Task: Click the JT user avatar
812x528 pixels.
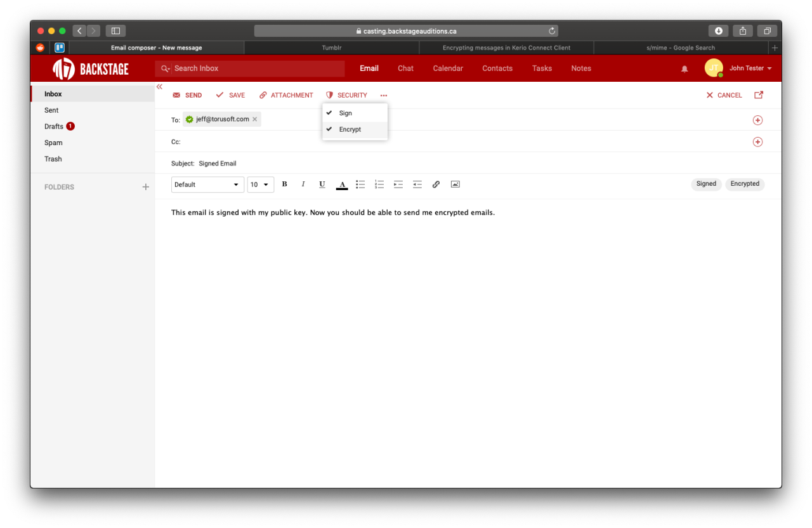Action: pyautogui.click(x=714, y=68)
